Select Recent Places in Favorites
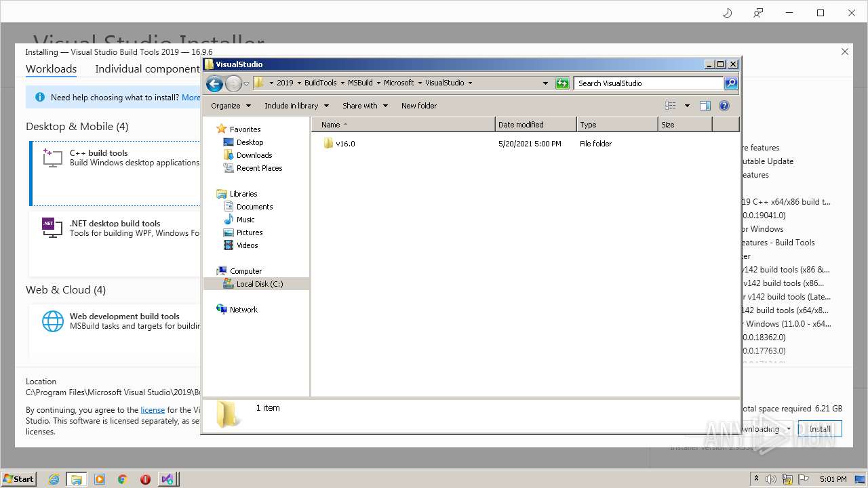This screenshot has width=868, height=488. tap(259, 168)
